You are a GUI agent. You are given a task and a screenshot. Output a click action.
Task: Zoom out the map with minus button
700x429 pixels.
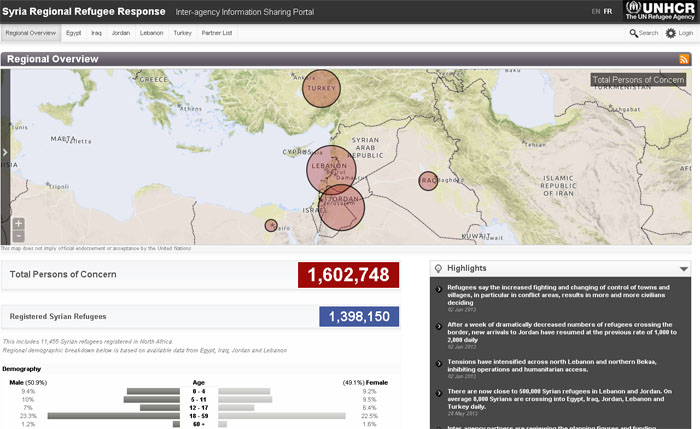[x=18, y=236]
